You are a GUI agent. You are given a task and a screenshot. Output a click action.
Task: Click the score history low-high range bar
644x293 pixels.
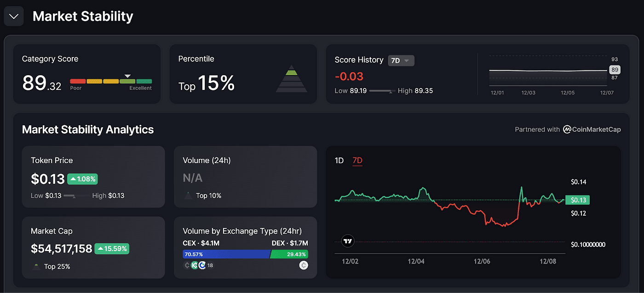[382, 91]
